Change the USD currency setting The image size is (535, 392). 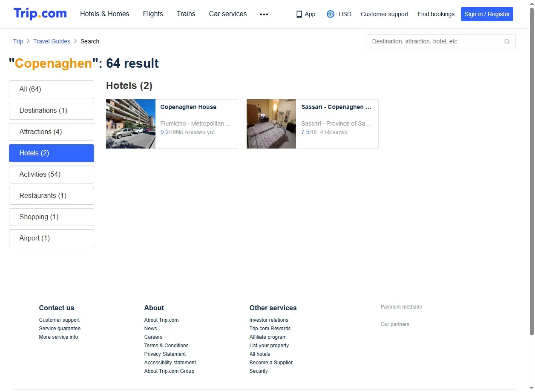[345, 14]
